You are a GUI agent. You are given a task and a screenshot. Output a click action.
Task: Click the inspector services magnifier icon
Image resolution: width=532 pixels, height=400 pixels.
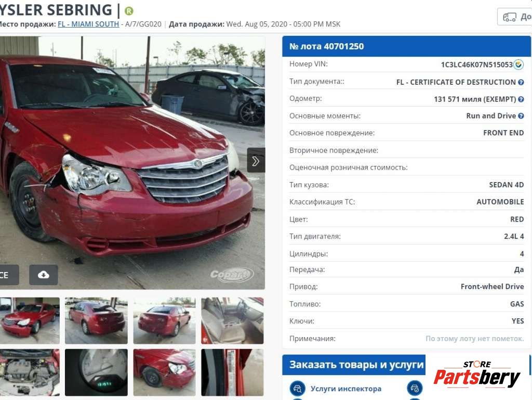click(x=298, y=389)
